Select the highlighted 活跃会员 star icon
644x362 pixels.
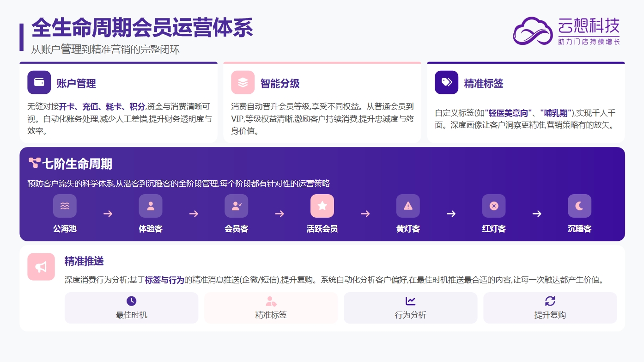322,206
